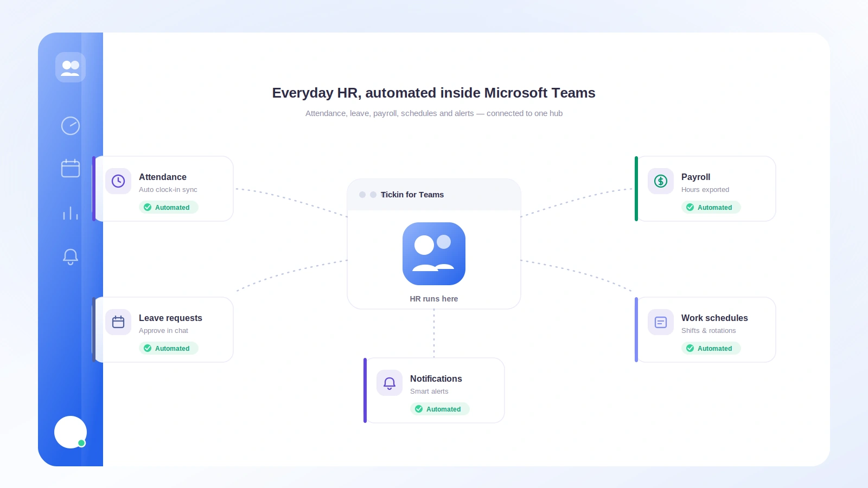Click the Attendance card clock icon

pyautogui.click(x=118, y=181)
